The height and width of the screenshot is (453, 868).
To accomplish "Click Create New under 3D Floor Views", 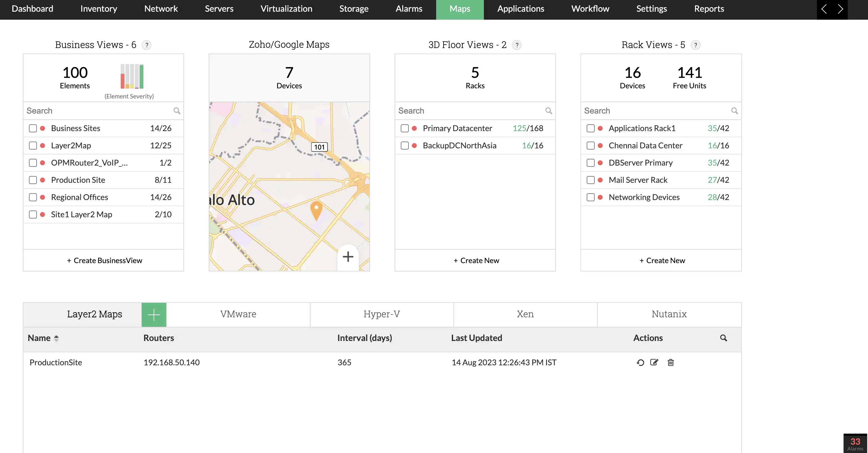I will 476,260.
